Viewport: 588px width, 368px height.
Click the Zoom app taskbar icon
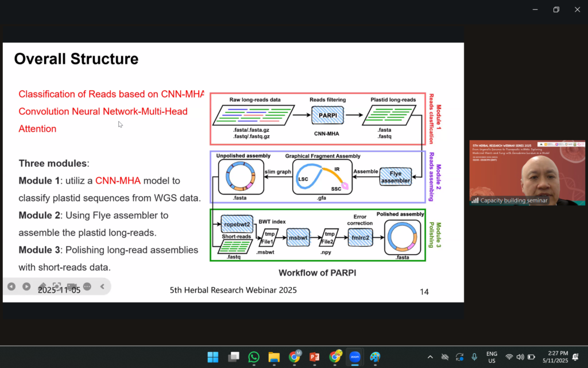[354, 357]
